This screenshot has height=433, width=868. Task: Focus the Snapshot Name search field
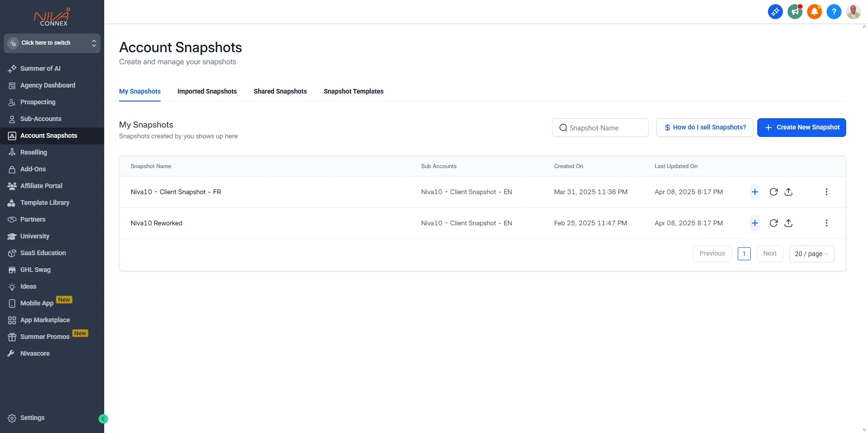601,128
